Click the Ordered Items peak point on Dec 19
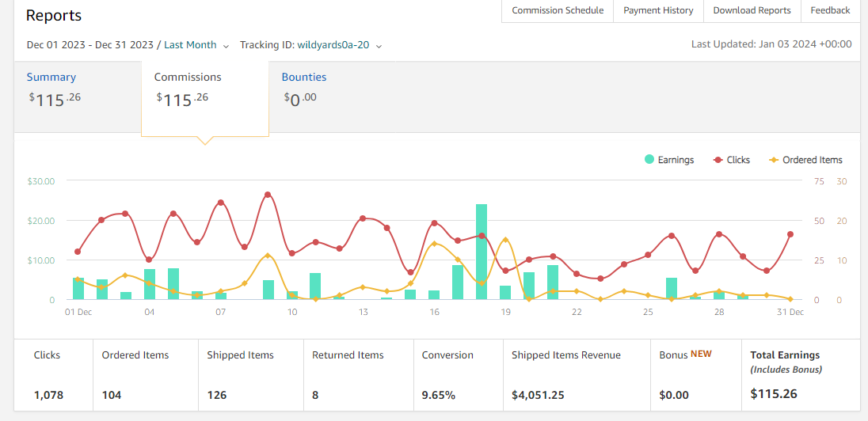 [x=505, y=240]
